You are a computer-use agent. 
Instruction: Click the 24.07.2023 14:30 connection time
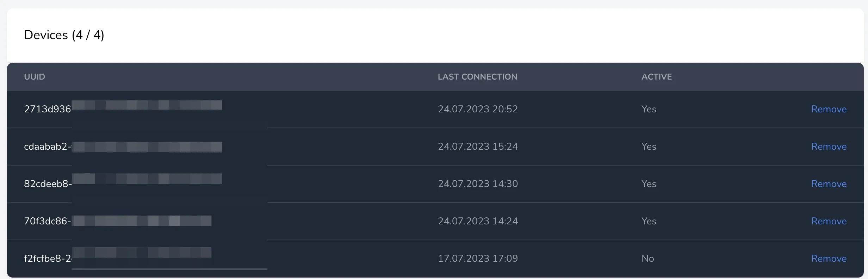(478, 184)
